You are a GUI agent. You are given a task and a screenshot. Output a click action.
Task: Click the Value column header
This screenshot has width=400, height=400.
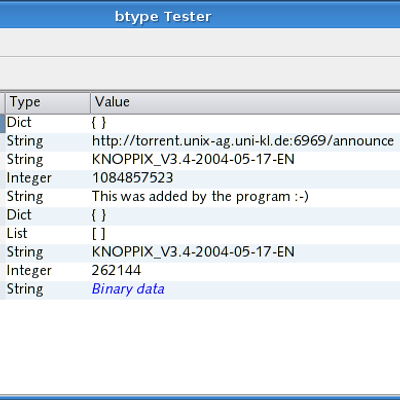[x=245, y=102]
